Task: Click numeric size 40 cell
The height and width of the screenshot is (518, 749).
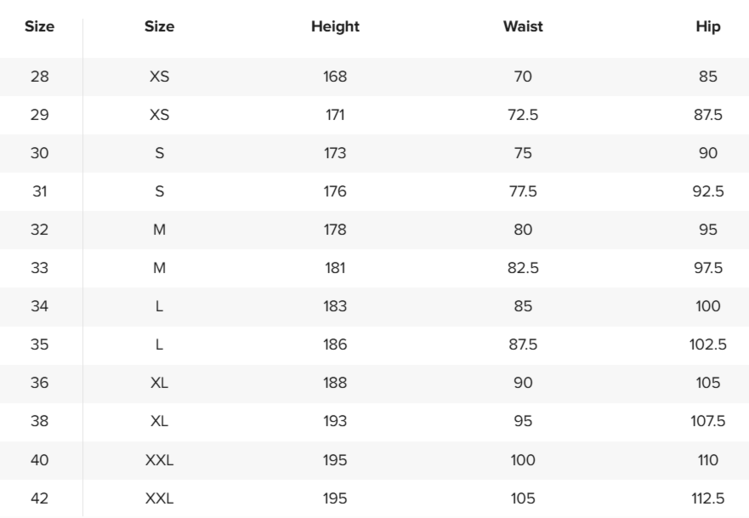Action: click(40, 460)
